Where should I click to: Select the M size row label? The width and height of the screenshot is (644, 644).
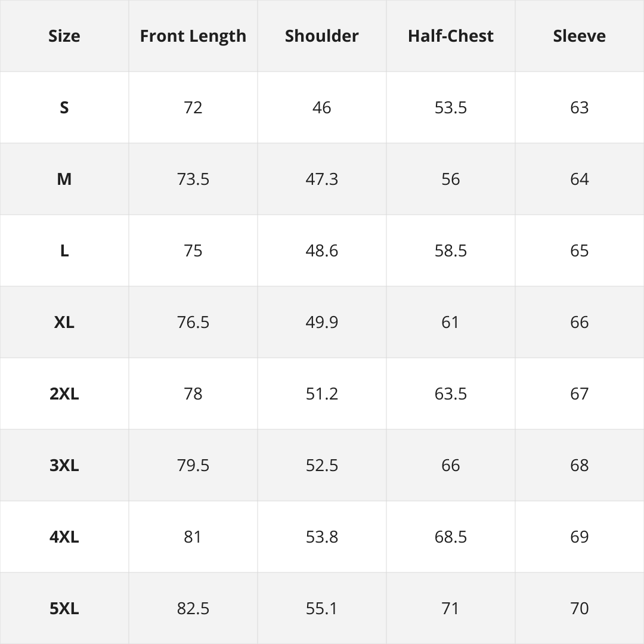coord(64,179)
